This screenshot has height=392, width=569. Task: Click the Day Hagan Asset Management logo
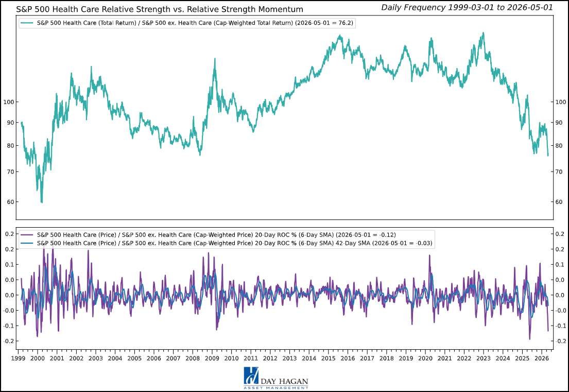pos(276,378)
